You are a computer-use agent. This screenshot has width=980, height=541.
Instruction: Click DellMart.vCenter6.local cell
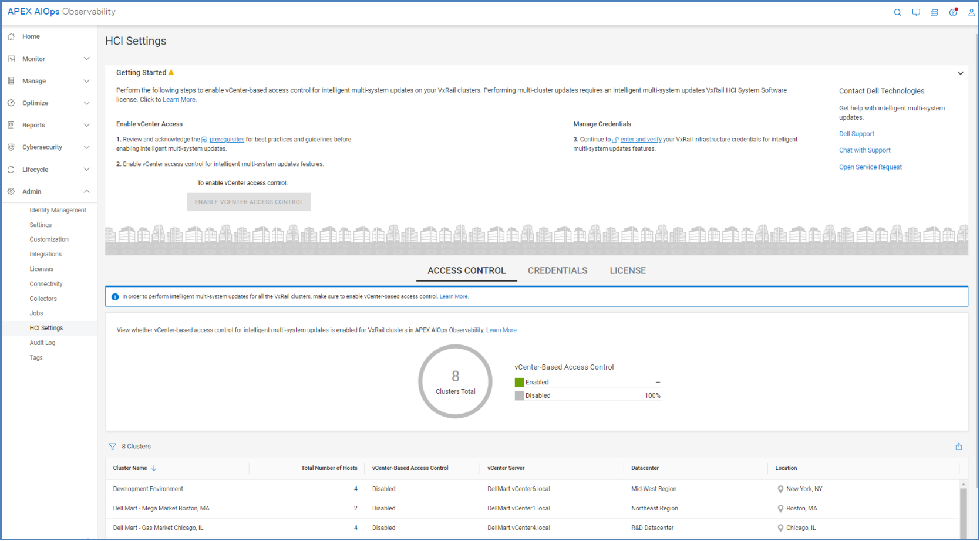tap(518, 489)
